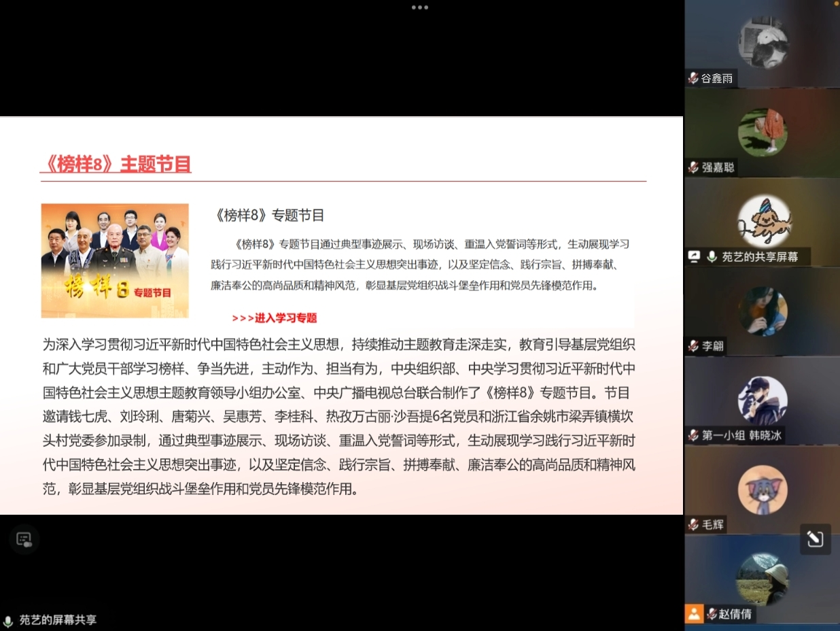
Task: Select 韩晓冰's avatar in participant list
Action: tap(763, 400)
